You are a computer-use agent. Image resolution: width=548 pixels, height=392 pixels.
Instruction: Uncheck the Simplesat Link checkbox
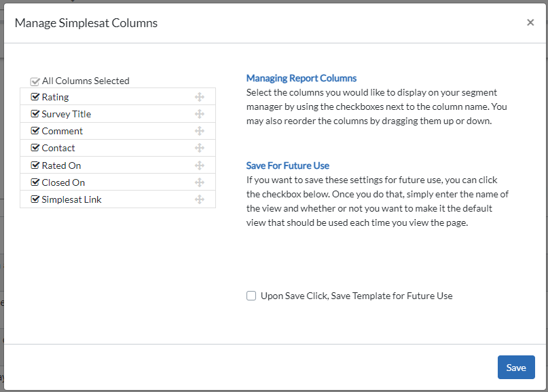point(35,199)
